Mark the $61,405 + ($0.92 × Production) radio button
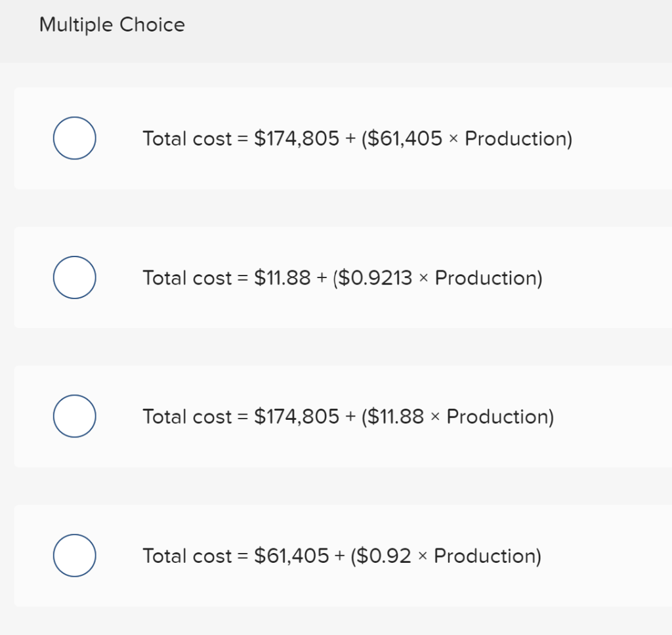This screenshot has width=672, height=635. point(75,556)
